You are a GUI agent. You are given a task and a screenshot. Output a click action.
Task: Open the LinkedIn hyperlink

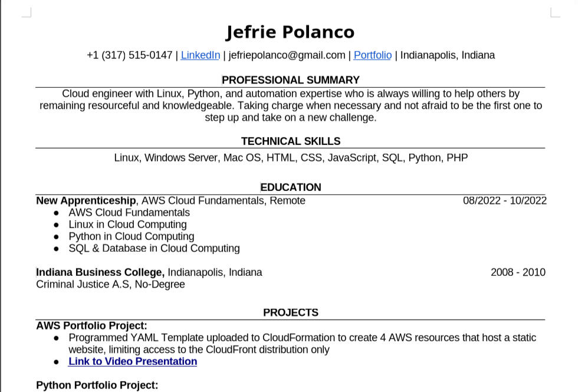point(200,55)
